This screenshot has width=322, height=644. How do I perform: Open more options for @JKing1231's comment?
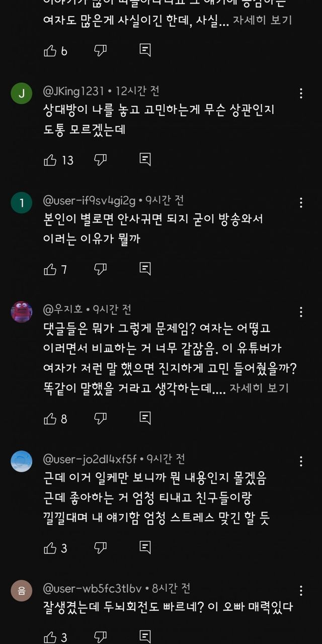tap(301, 93)
